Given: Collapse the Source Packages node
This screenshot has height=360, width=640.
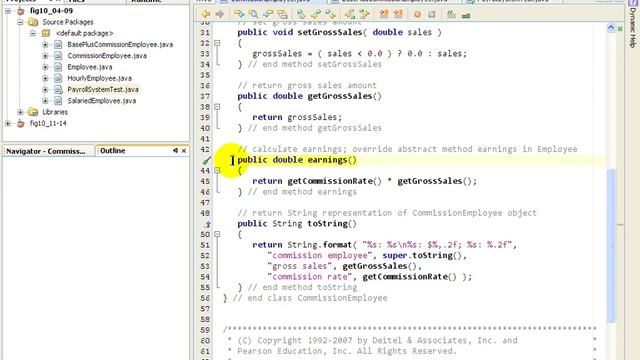Looking at the screenshot, I should pos(20,22).
